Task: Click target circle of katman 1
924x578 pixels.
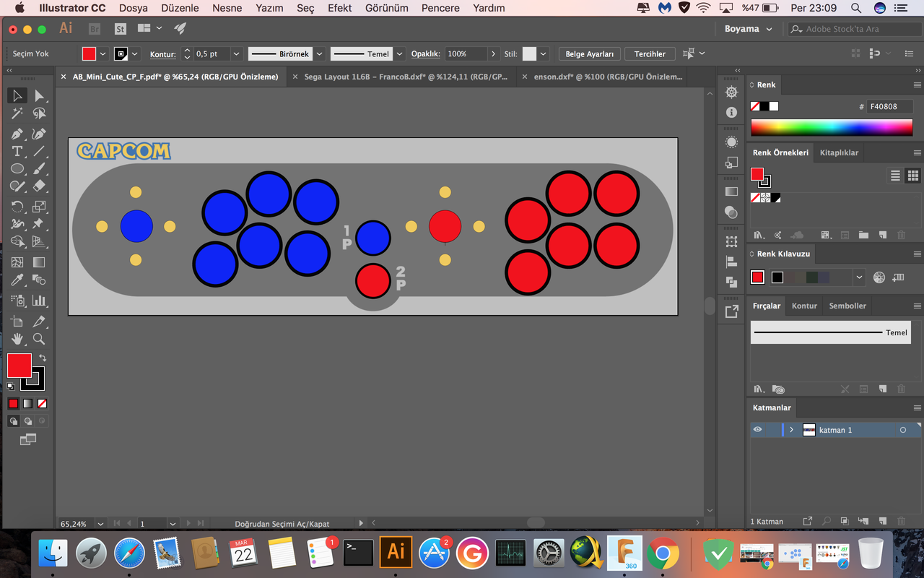Action: tap(902, 430)
